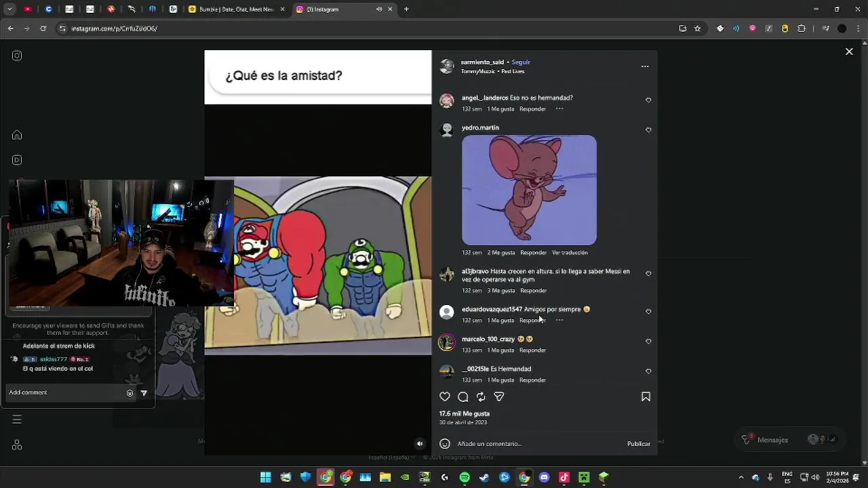Click Publicar to post comment
Screen dimensions: 868x488
(639, 444)
